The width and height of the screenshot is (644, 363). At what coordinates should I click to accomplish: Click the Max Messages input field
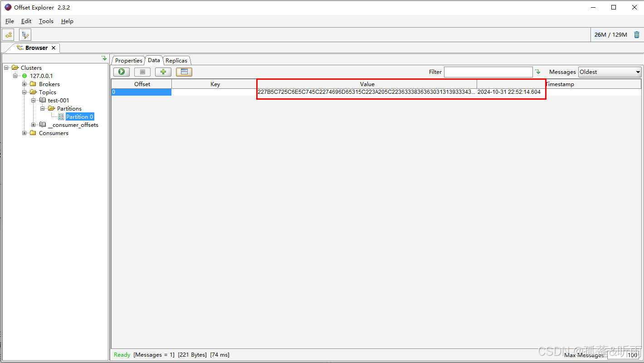pos(623,355)
